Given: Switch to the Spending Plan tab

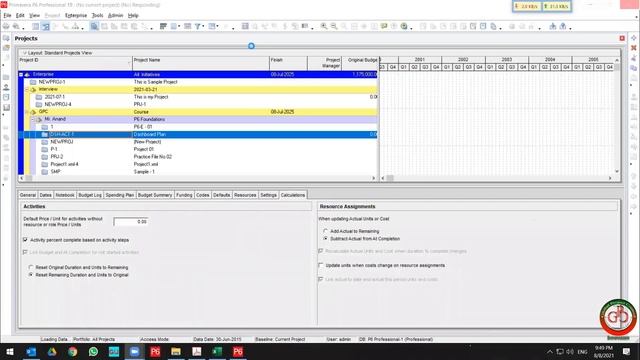Looking at the screenshot, I should click(120, 195).
